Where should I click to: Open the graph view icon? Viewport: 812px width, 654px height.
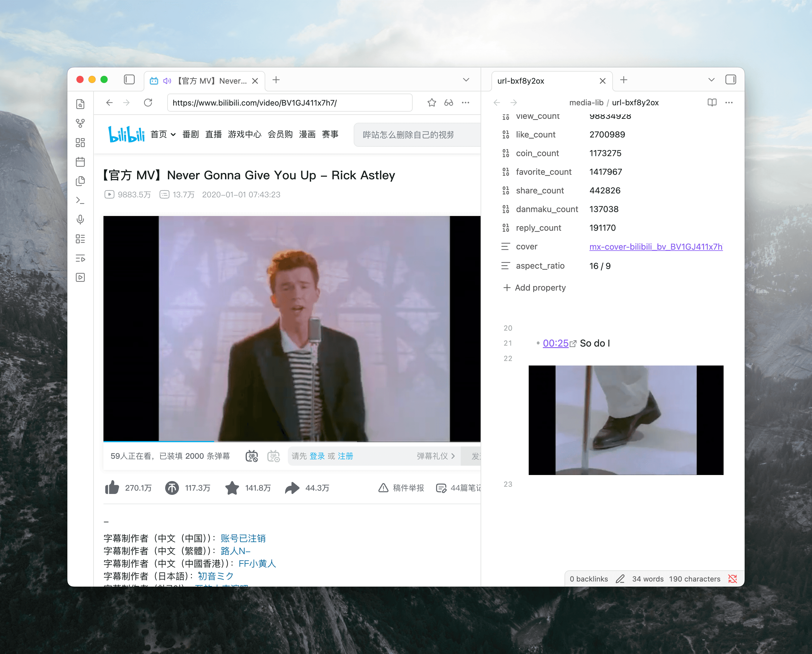81,123
